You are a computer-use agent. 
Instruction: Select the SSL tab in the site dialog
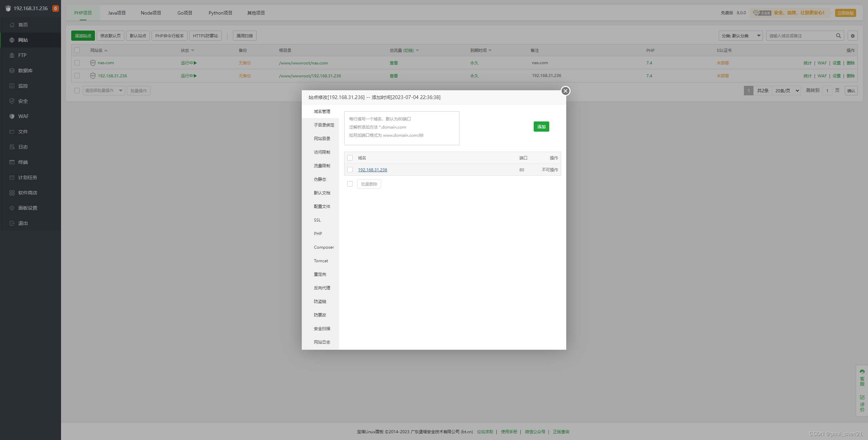pos(317,220)
